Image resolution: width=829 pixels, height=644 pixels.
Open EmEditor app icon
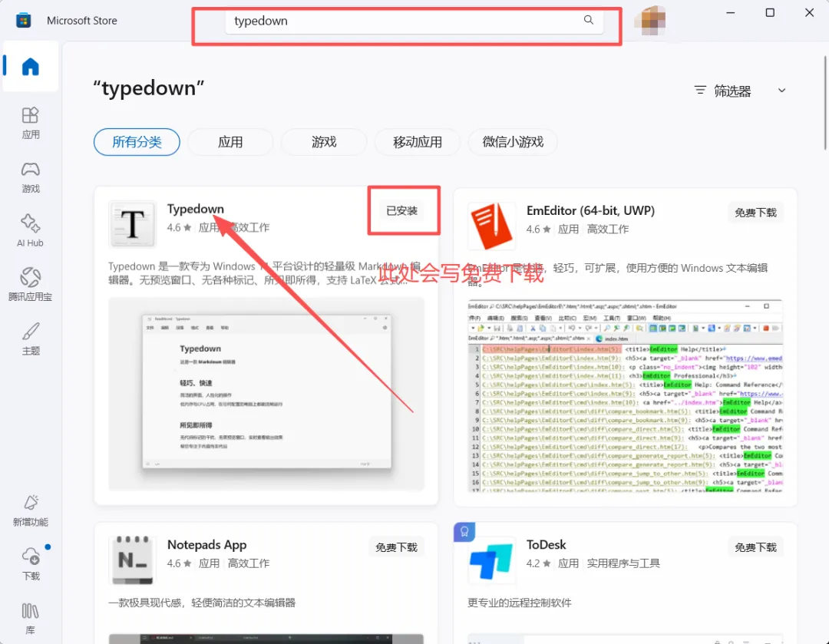[x=492, y=226]
